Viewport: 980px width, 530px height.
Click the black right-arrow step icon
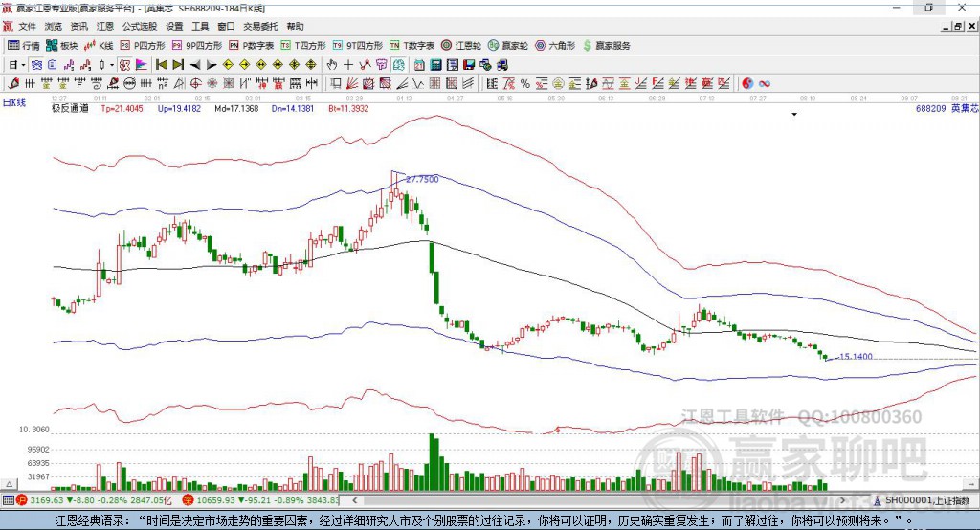[x=212, y=65]
